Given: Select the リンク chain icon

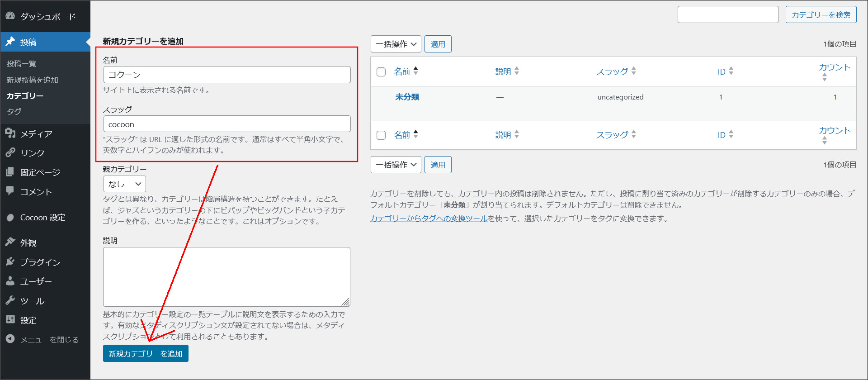Looking at the screenshot, I should pos(10,152).
